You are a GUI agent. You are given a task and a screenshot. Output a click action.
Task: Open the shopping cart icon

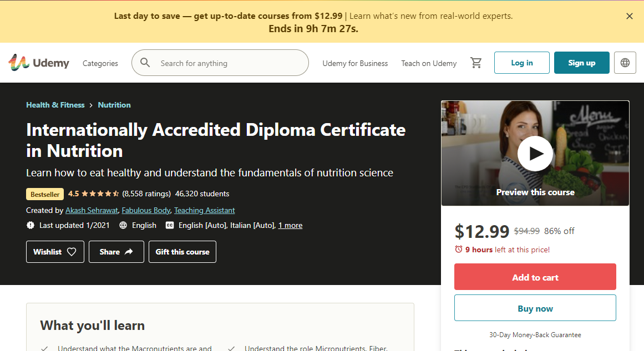pyautogui.click(x=476, y=63)
